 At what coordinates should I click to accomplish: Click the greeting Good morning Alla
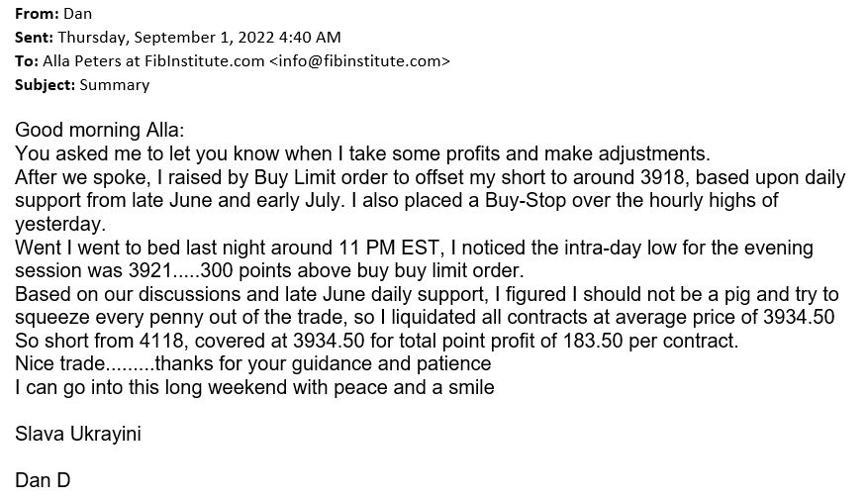[99, 130]
